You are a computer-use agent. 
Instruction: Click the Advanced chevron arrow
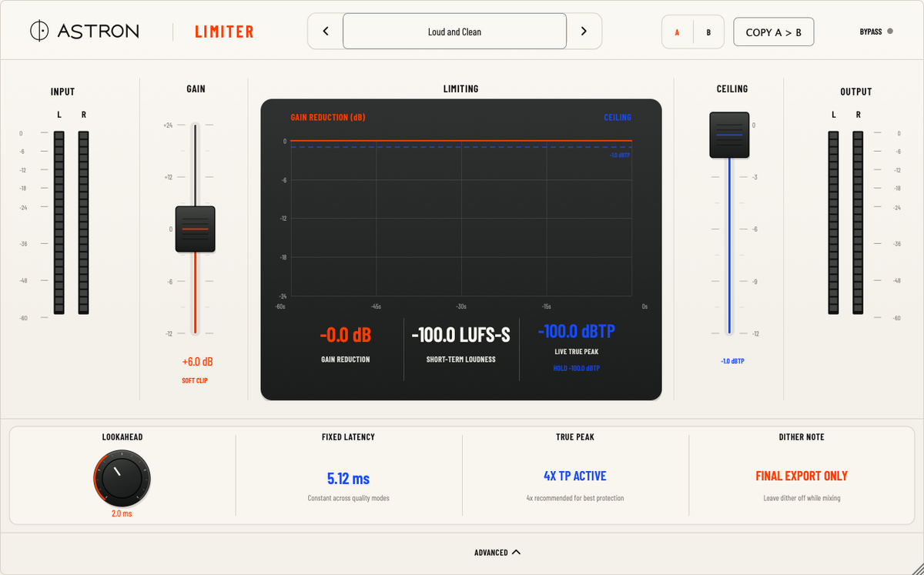(516, 552)
